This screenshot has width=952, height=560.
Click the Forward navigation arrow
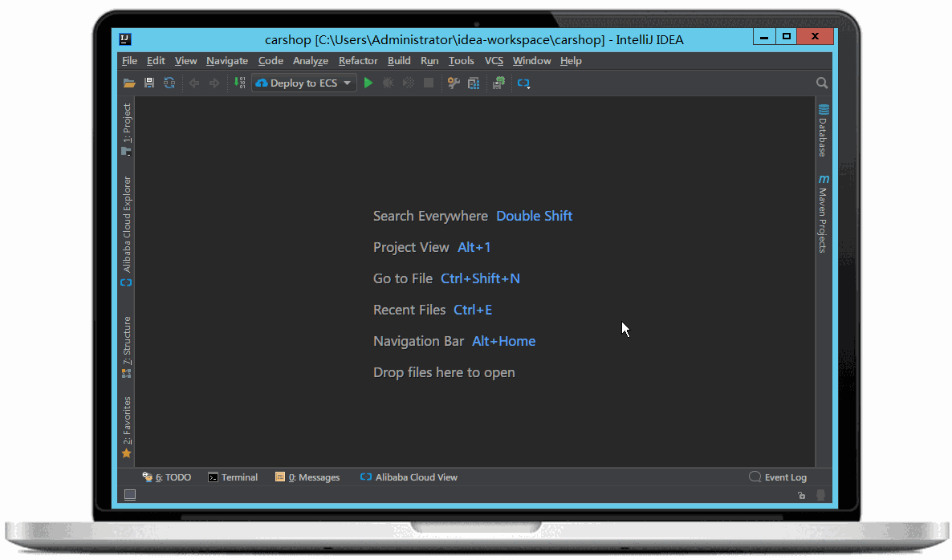coord(214,83)
